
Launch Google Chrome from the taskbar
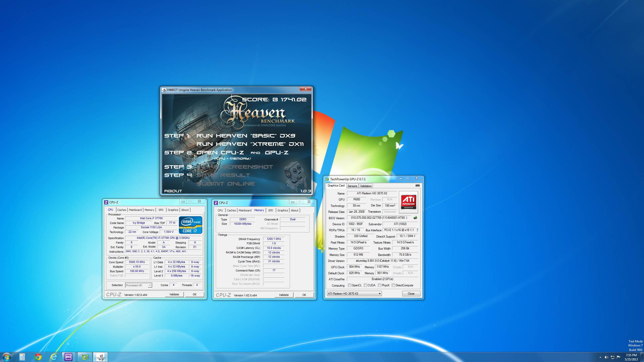point(38,357)
